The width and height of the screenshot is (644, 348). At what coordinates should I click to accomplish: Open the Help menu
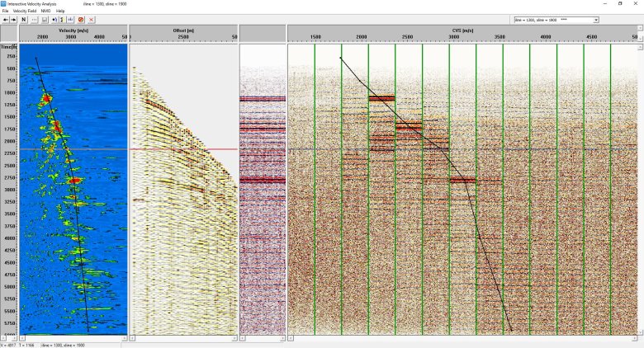(60, 11)
